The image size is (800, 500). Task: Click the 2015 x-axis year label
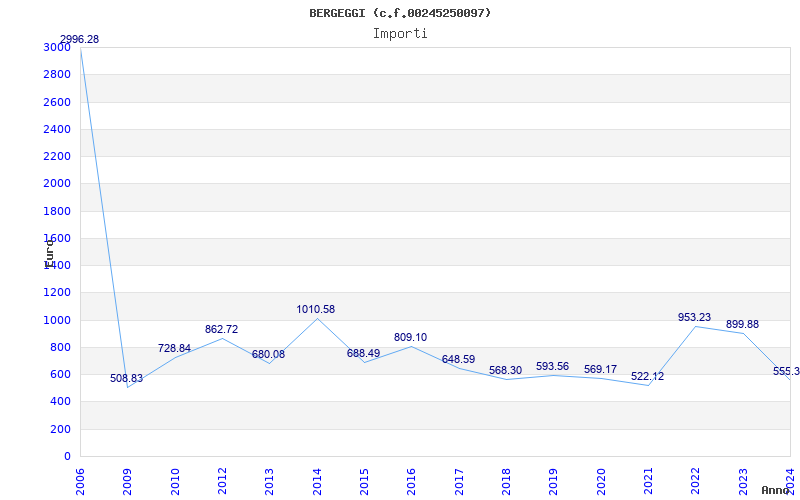pyautogui.click(x=364, y=481)
